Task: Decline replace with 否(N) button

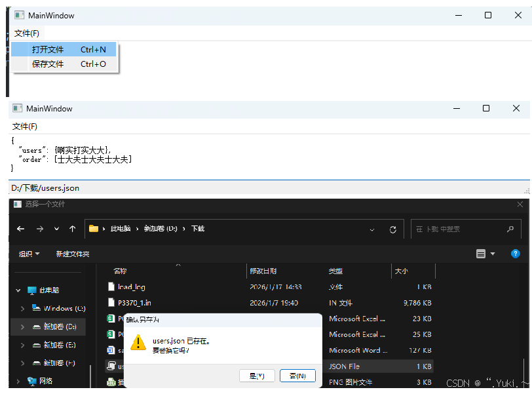Action: pyautogui.click(x=297, y=376)
